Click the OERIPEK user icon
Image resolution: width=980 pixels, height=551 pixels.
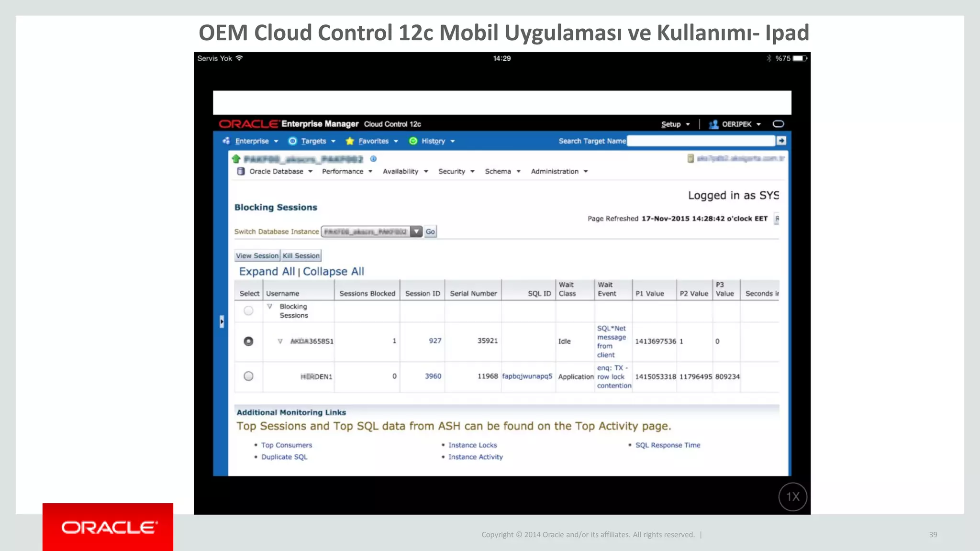coord(713,124)
